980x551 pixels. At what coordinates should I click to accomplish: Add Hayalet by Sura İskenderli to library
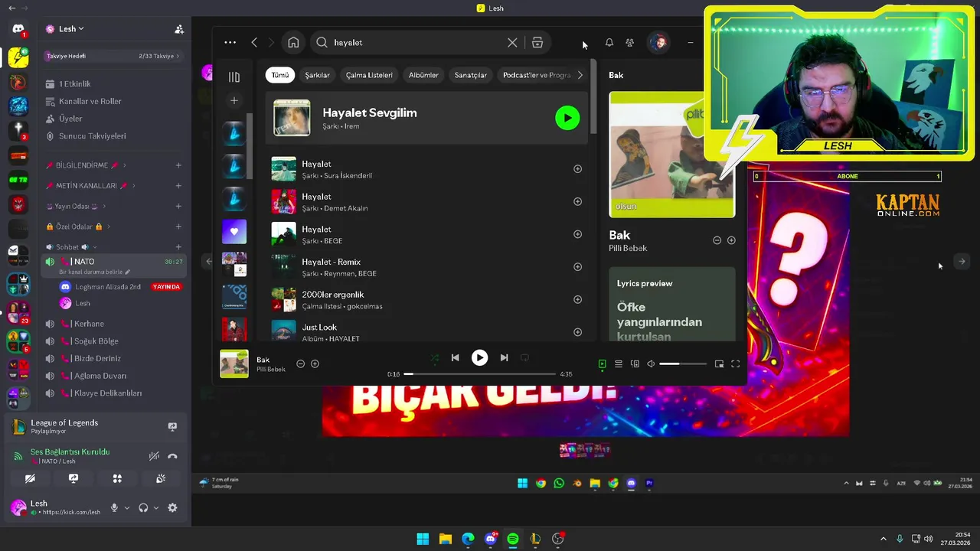click(578, 169)
